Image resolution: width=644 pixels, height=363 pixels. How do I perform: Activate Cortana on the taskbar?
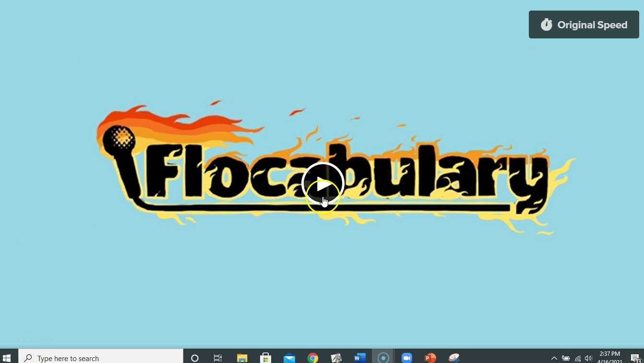point(194,358)
